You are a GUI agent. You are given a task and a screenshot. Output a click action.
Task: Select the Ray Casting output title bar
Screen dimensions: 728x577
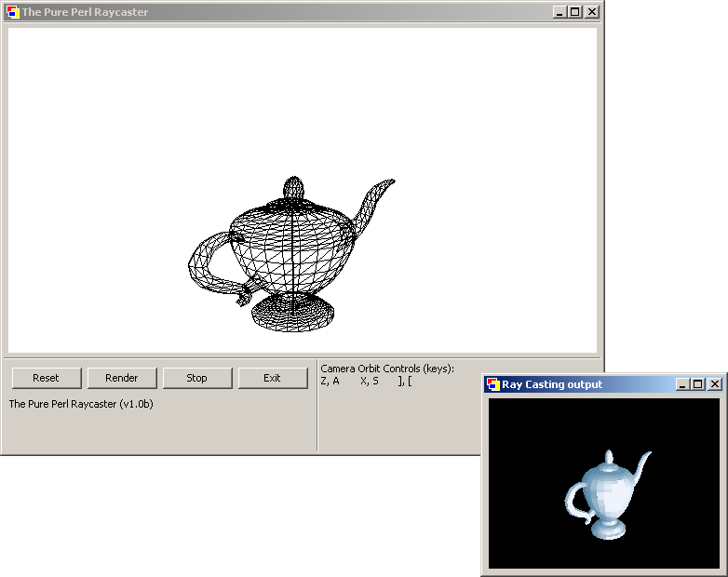point(603,384)
